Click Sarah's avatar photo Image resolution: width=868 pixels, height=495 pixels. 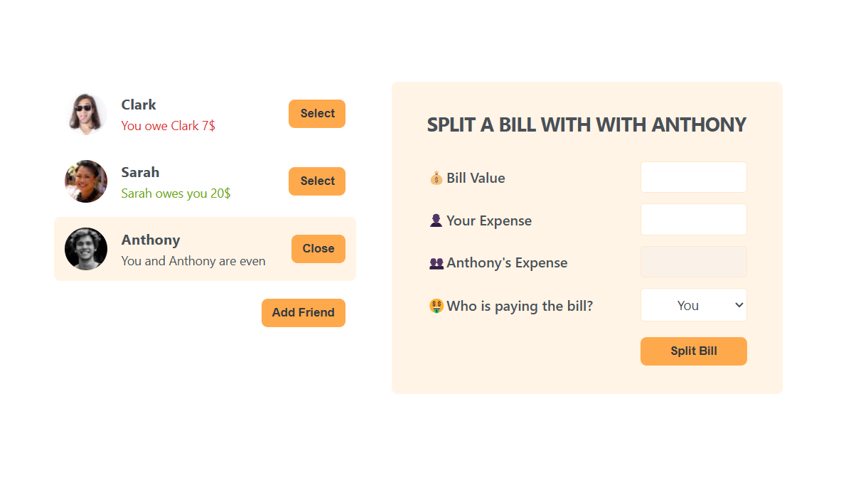[x=86, y=181]
